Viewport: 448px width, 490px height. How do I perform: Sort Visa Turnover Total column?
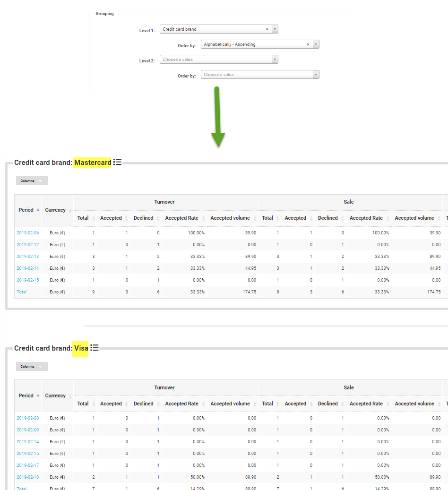85,404
